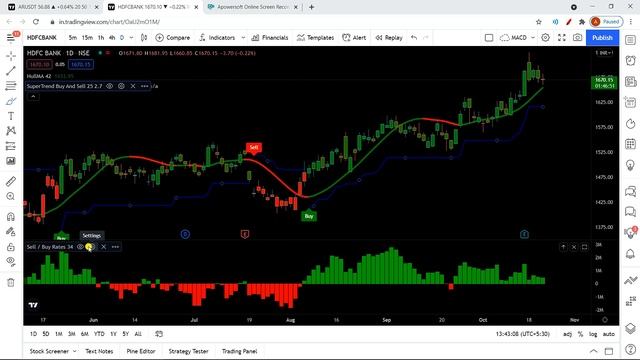Screen dimensions: 640x360
Task: Open SuperTrend indicator settings gear
Action: coord(121,86)
